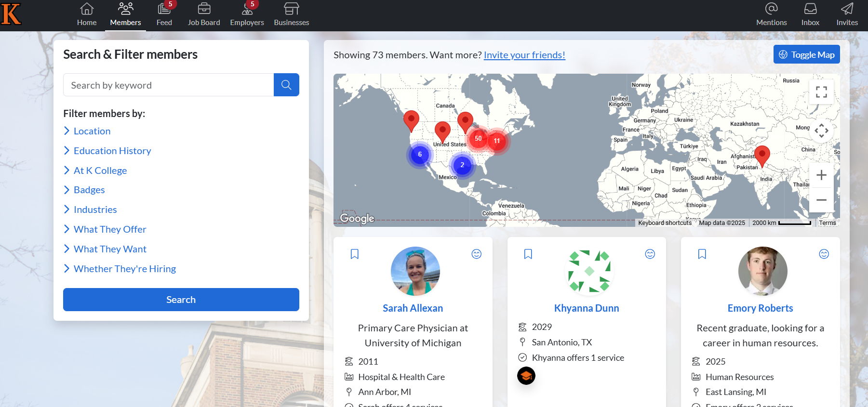
Task: Toggle the map fullscreen view
Action: [x=821, y=92]
